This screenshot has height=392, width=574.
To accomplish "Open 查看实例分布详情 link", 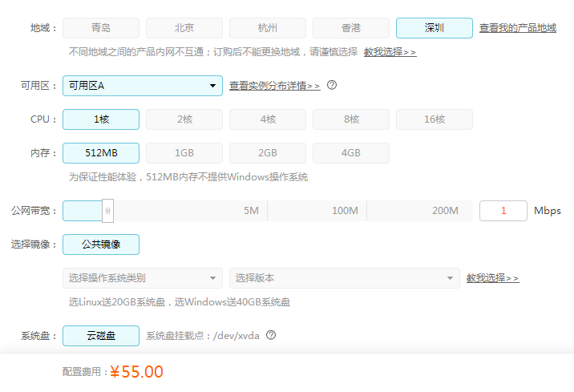I will [274, 86].
